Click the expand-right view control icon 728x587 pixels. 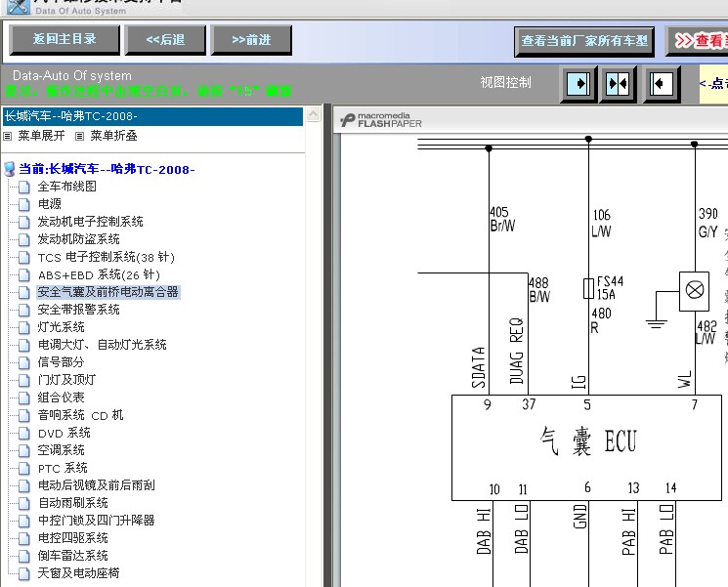[x=578, y=84]
